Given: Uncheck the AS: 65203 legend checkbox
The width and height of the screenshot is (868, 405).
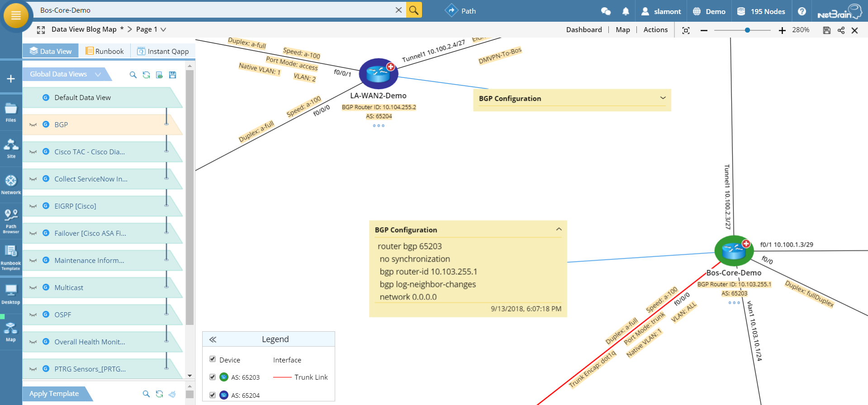Looking at the screenshot, I should pos(213,377).
